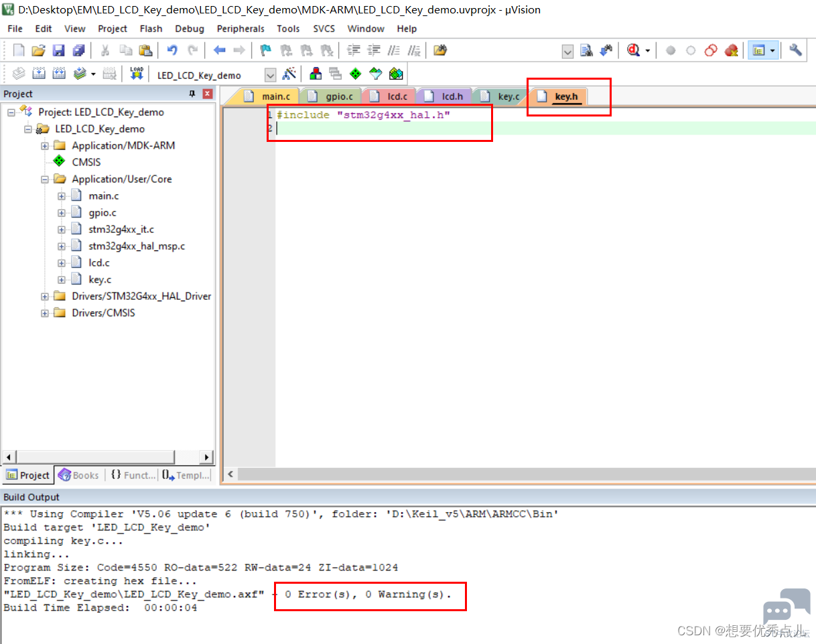The image size is (816, 644).
Task: Start the debug session magnifier icon
Action: [x=634, y=50]
